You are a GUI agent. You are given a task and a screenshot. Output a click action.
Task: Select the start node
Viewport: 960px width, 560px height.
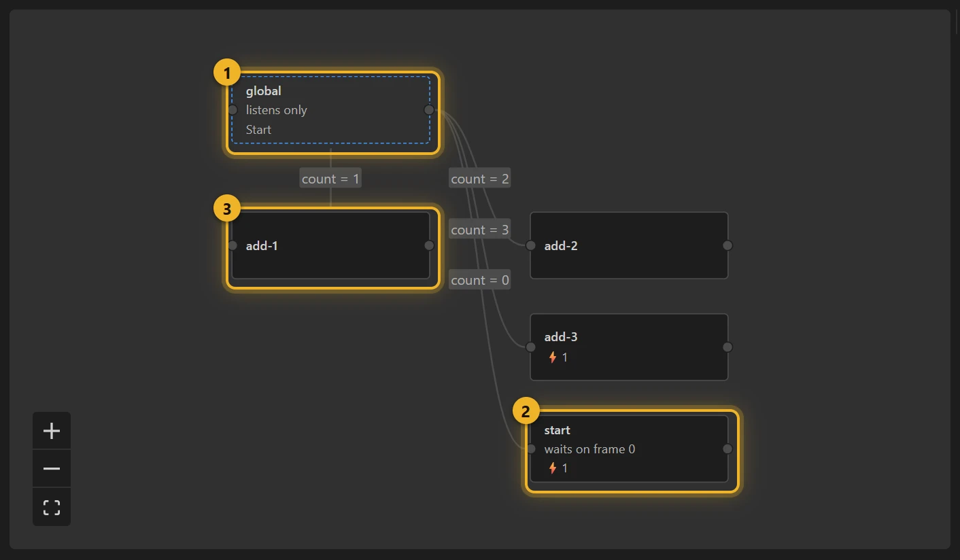[629, 449]
